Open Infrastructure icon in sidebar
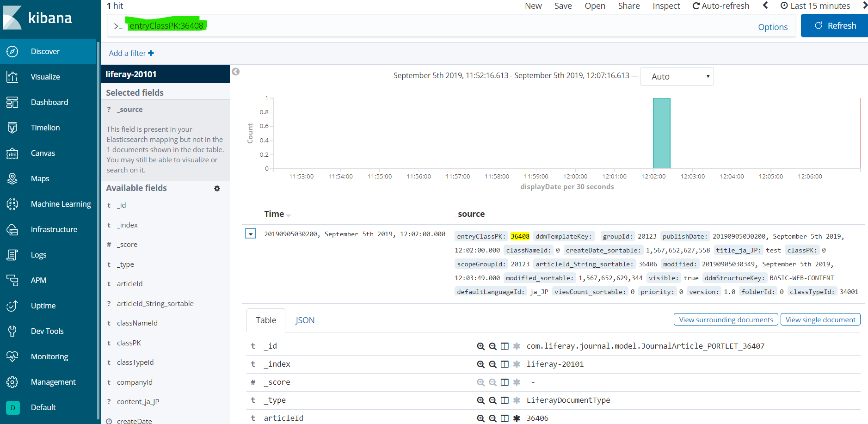Image resolution: width=868 pixels, height=424 pixels. pos(12,229)
